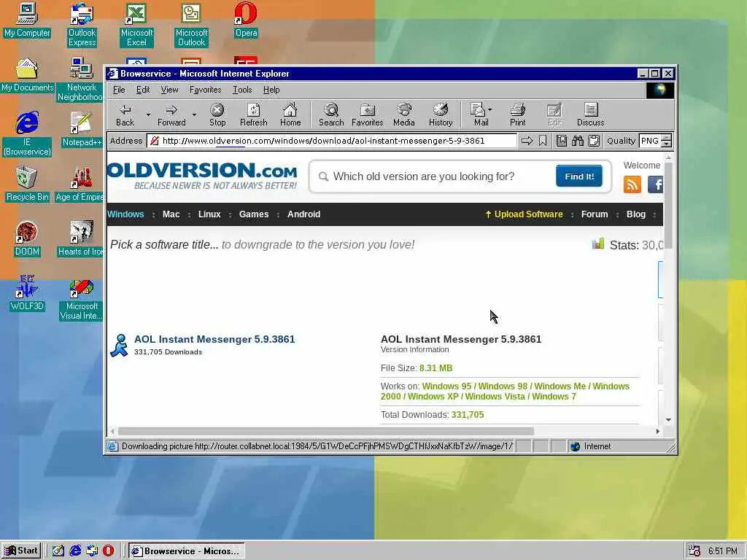Click the AOL running man icon
This screenshot has height=560, width=747.
[119, 345]
